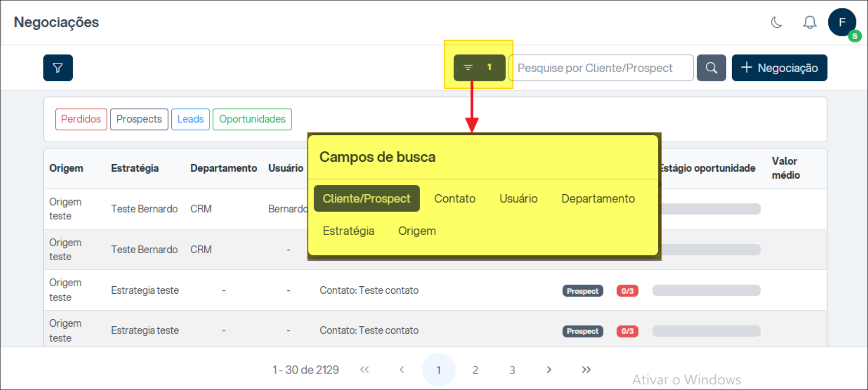The height and width of the screenshot is (390, 868).
Task: Select Cliente/Prospect search field
Action: [x=366, y=199]
